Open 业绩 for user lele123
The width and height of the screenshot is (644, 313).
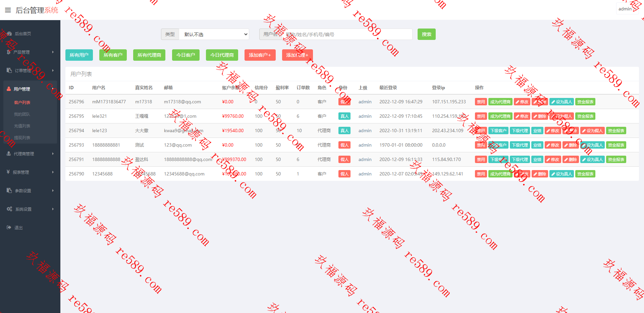pyautogui.click(x=537, y=131)
